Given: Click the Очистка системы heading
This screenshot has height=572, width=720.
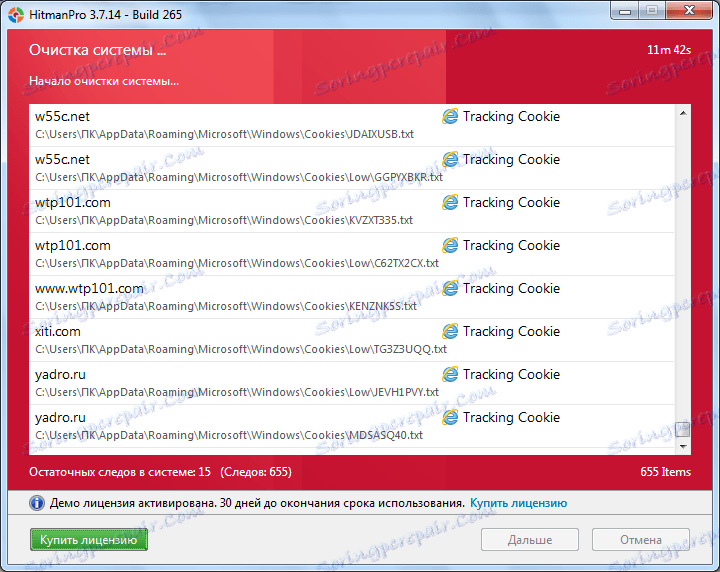Looking at the screenshot, I should pyautogui.click(x=97, y=50).
